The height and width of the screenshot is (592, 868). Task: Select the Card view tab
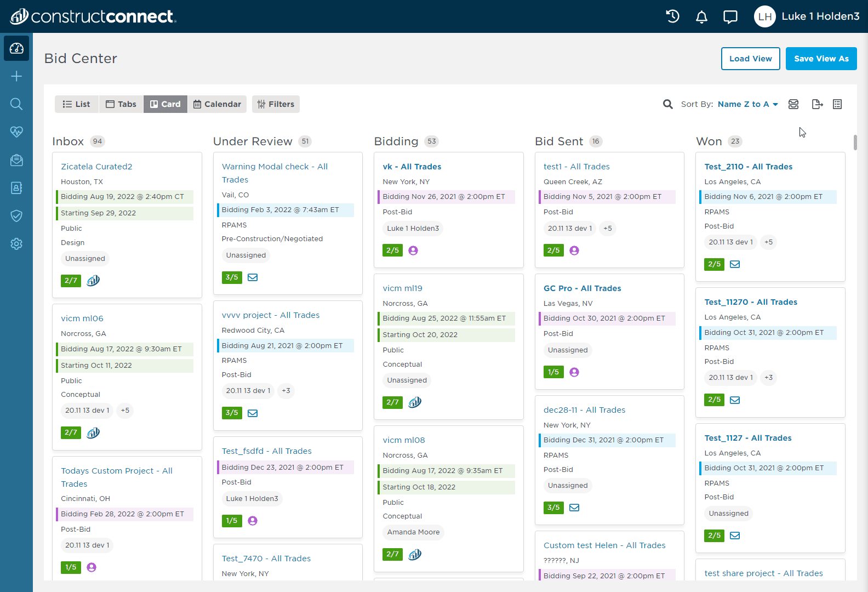click(x=165, y=104)
